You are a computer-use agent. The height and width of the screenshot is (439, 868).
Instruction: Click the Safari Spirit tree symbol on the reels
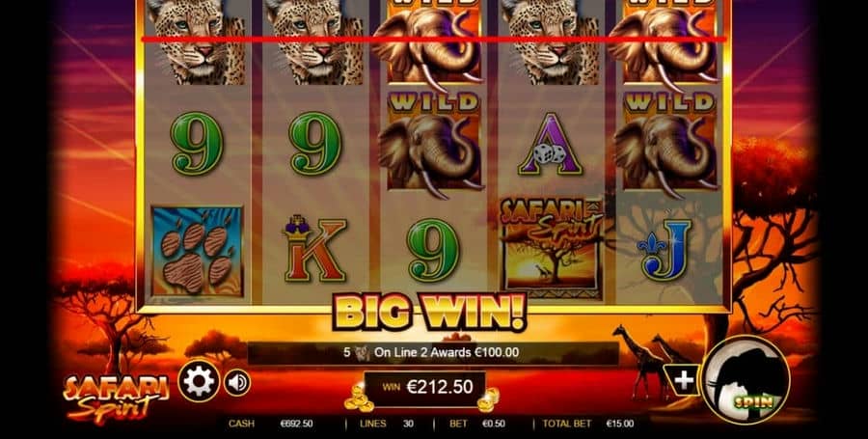(552, 248)
